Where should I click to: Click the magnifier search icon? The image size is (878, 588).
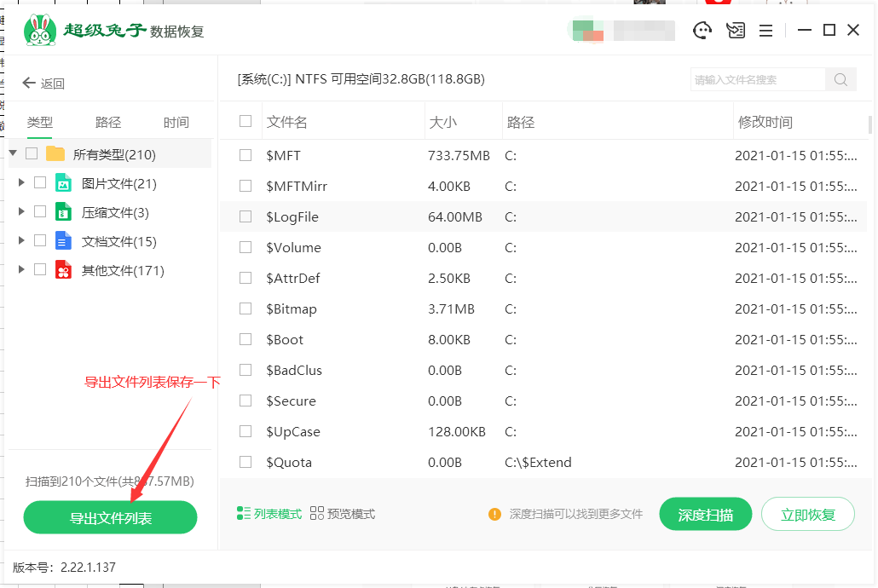point(840,80)
